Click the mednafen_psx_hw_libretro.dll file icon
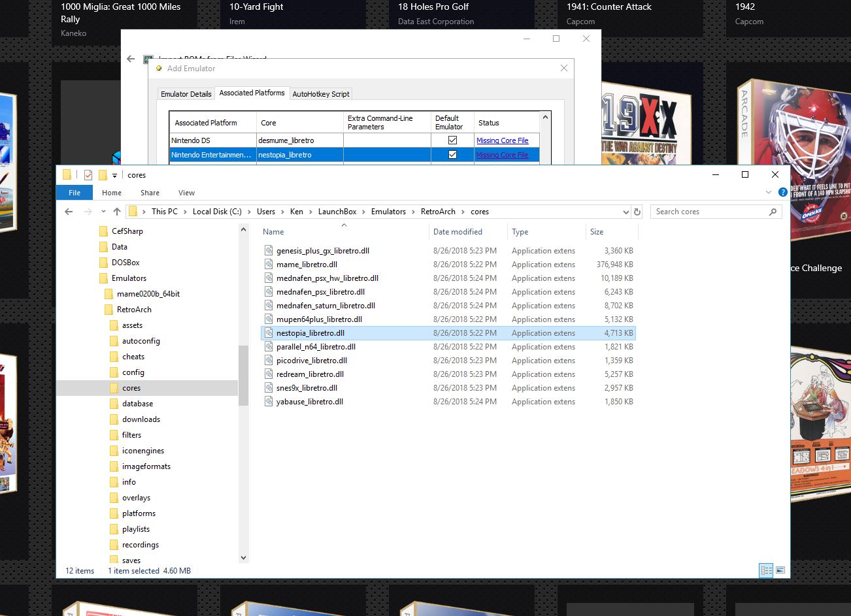Viewport: 851px width, 616px height. 269,278
